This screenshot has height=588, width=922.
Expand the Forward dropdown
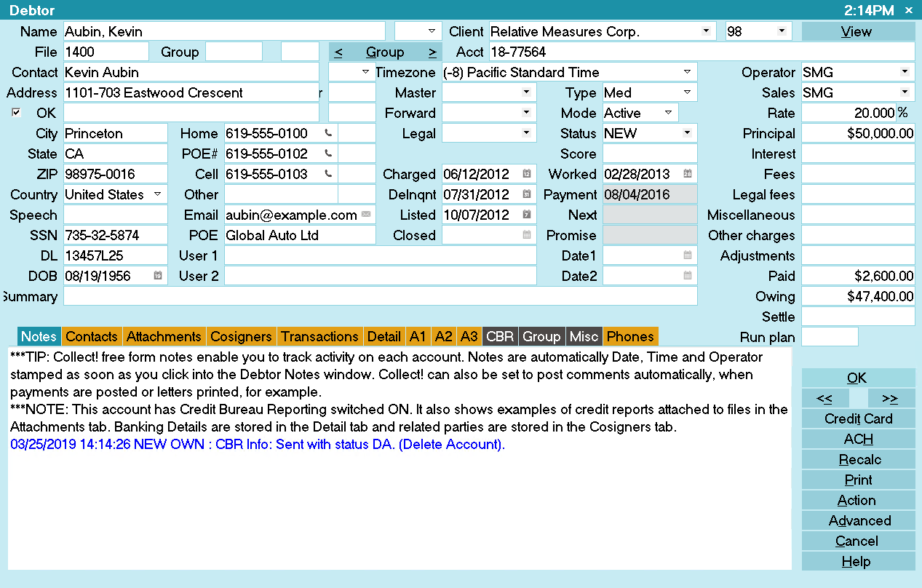pyautogui.click(x=527, y=113)
